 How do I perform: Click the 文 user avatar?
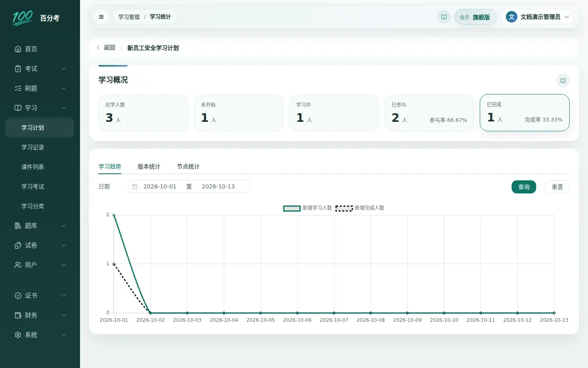coord(511,17)
